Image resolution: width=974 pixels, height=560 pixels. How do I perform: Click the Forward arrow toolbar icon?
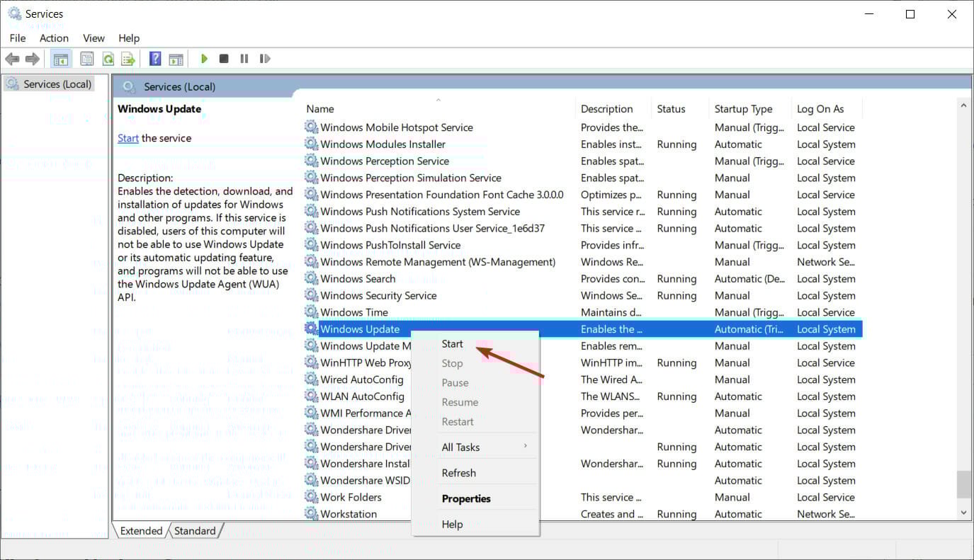pyautogui.click(x=32, y=59)
